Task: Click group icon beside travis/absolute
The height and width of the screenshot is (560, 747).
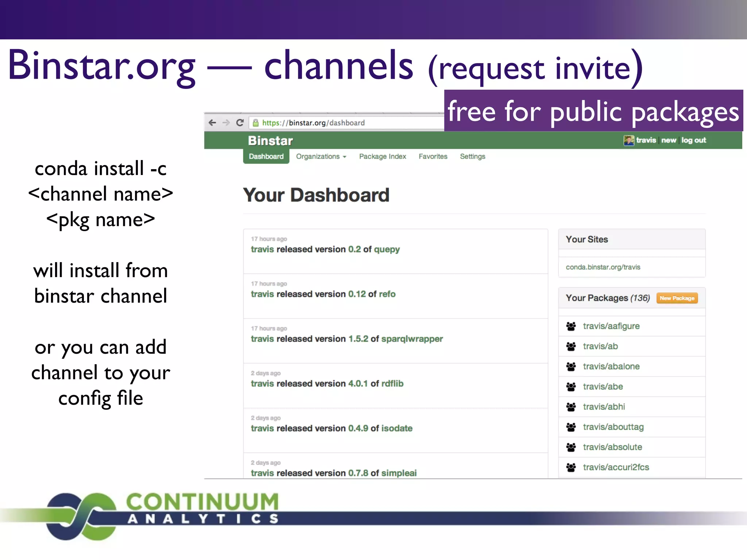Action: 571,447
